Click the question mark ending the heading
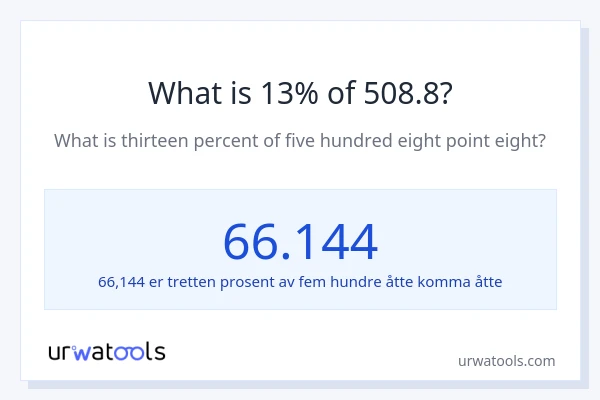The width and height of the screenshot is (600, 400). tap(444, 92)
